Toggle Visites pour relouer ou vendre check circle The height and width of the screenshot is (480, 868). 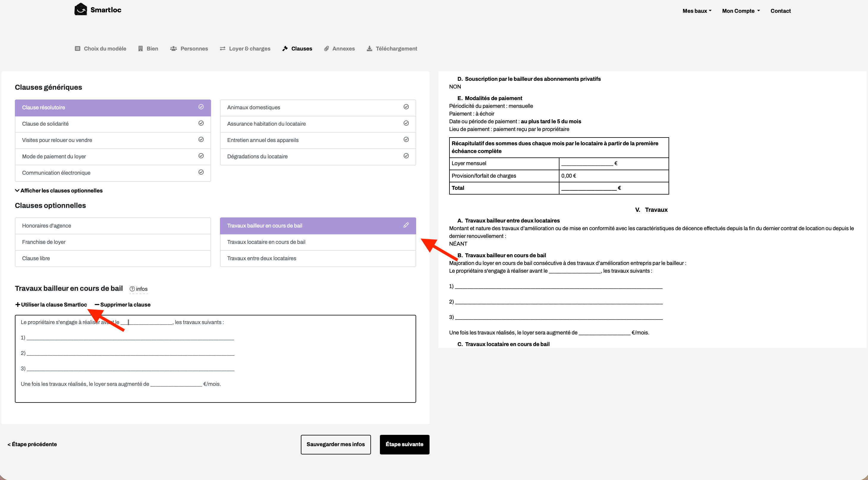point(201,139)
